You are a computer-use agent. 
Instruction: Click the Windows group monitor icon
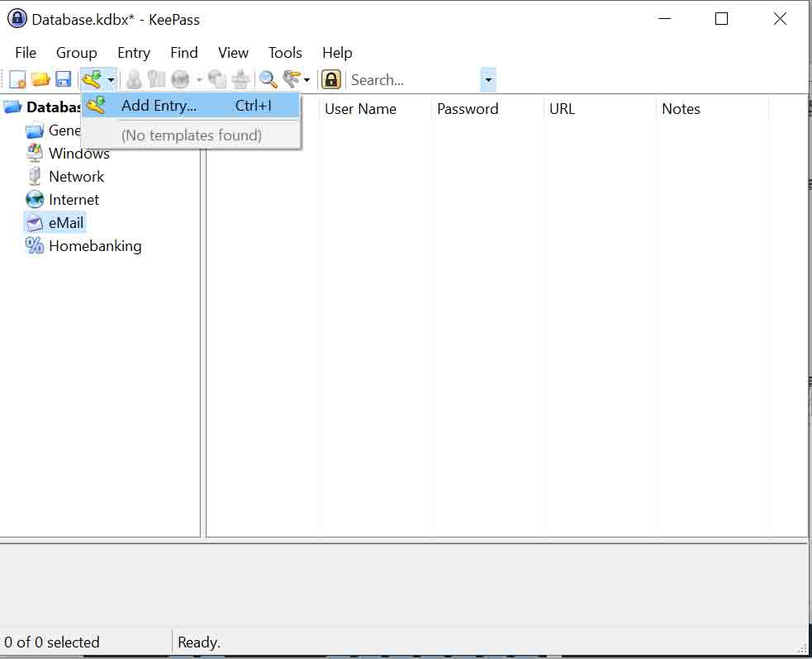coord(35,154)
